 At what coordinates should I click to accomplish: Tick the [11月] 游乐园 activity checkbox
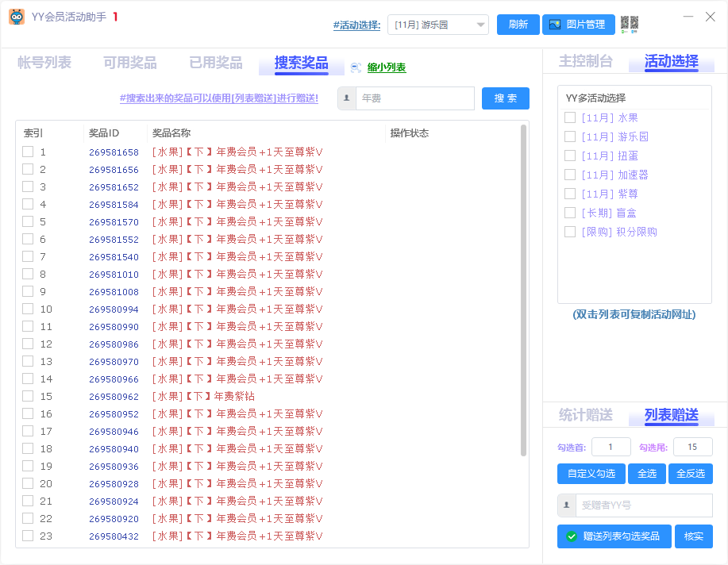570,136
